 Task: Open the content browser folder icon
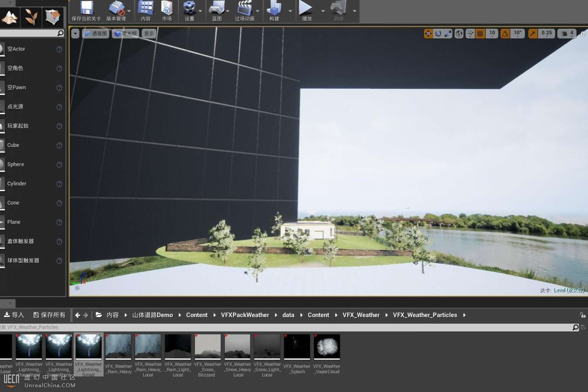pos(99,315)
